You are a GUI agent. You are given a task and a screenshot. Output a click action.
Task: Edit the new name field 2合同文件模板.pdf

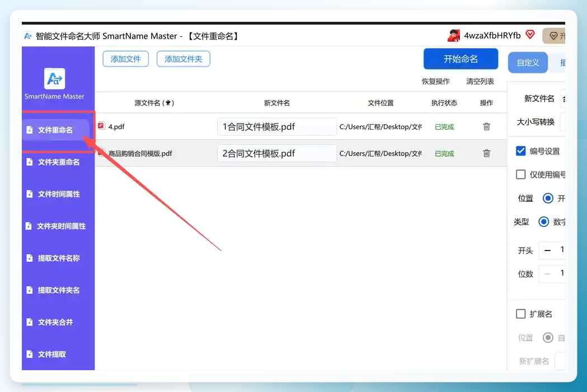click(x=276, y=153)
